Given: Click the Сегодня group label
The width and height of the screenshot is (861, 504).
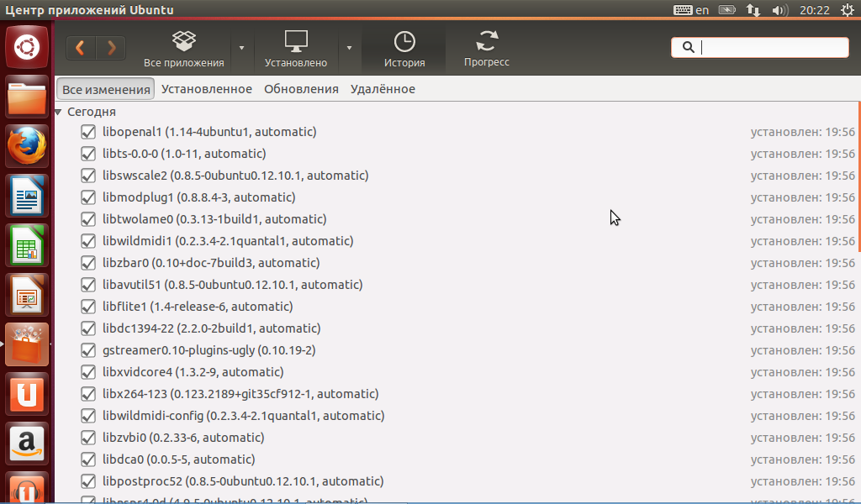Looking at the screenshot, I should pos(91,112).
